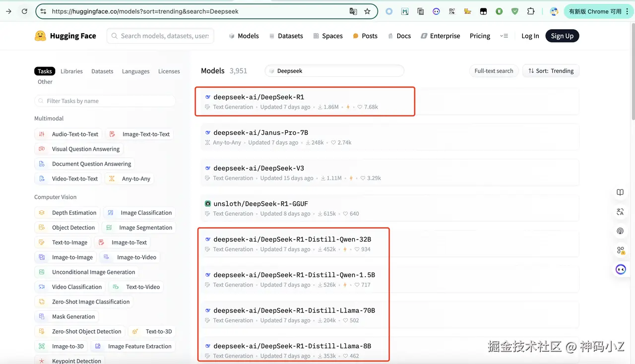Click the Audio-Text-to-Text task icon
The image size is (635, 364).
coord(42,134)
